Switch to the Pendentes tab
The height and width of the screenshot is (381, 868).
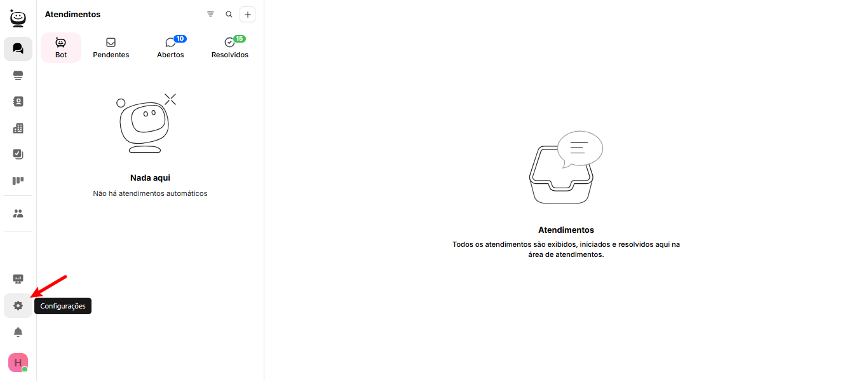[111, 48]
